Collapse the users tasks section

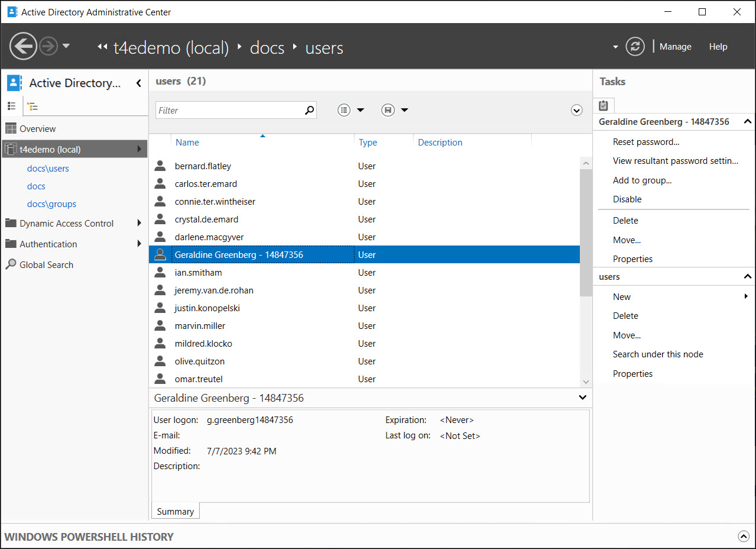[x=747, y=277]
